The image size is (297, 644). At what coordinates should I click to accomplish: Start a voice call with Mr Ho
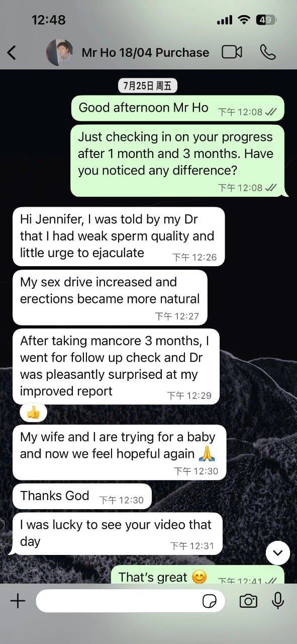point(268,52)
